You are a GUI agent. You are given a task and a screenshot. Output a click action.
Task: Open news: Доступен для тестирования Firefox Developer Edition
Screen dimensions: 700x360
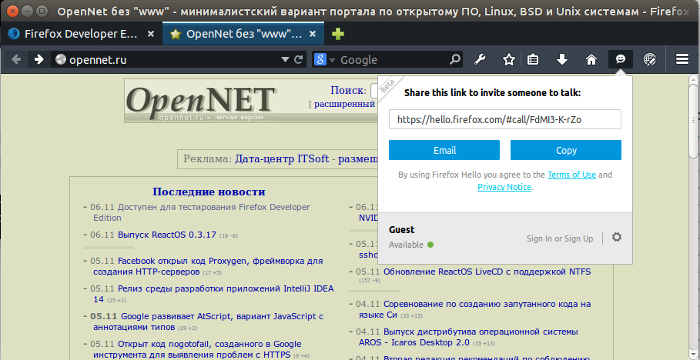201,213
